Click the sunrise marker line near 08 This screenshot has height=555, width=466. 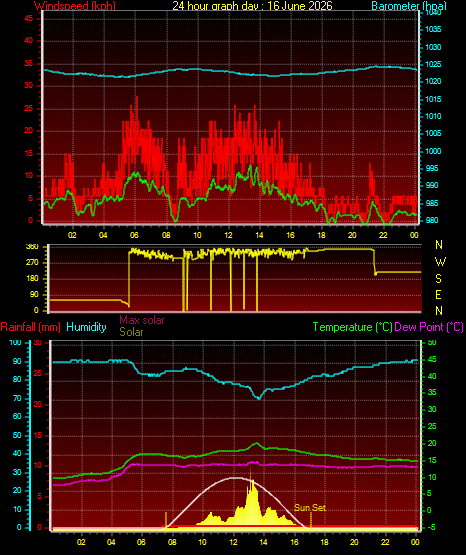pos(166,521)
